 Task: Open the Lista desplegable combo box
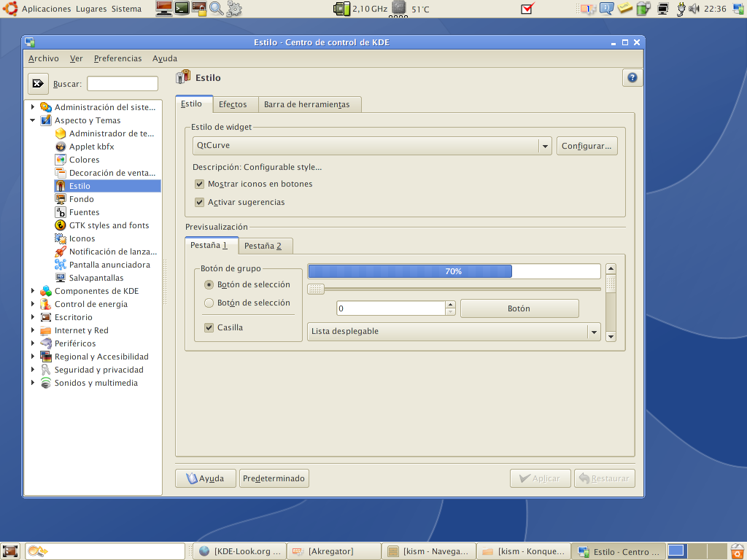[454, 332]
